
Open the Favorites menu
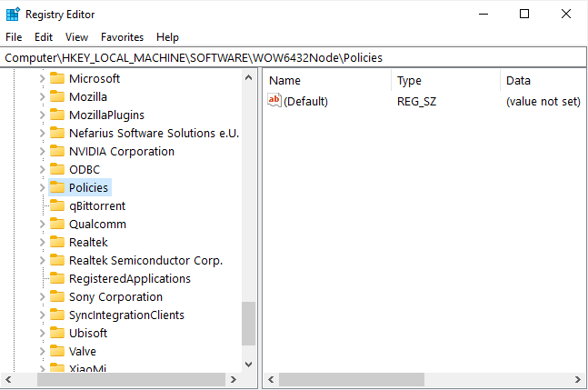click(x=122, y=37)
